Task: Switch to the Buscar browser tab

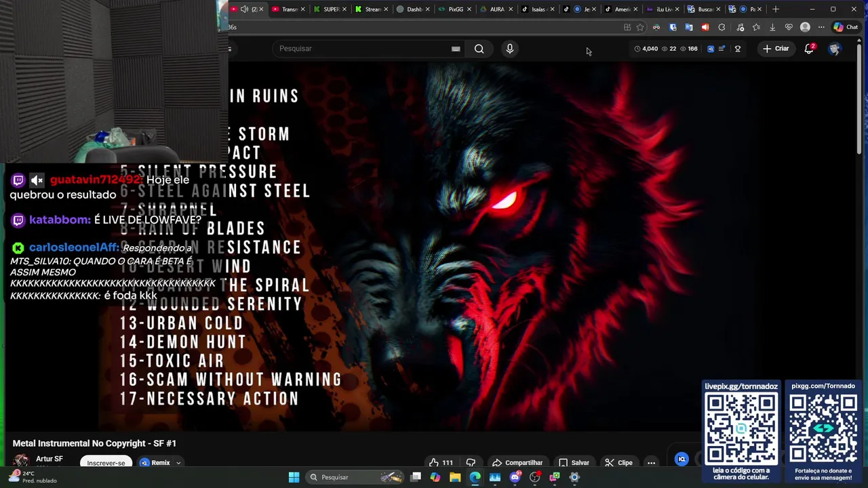Action: 701,9
